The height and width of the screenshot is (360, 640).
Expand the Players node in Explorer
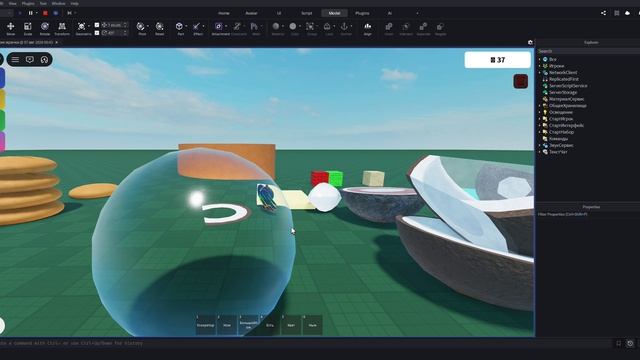coord(540,66)
